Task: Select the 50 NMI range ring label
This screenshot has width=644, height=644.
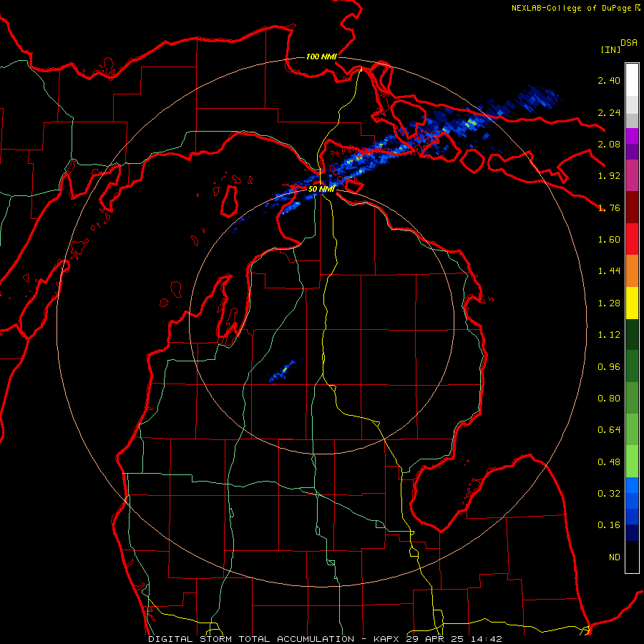Action: (x=321, y=189)
